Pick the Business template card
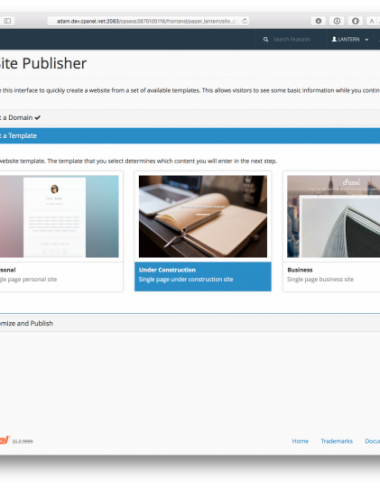 pyautogui.click(x=331, y=231)
